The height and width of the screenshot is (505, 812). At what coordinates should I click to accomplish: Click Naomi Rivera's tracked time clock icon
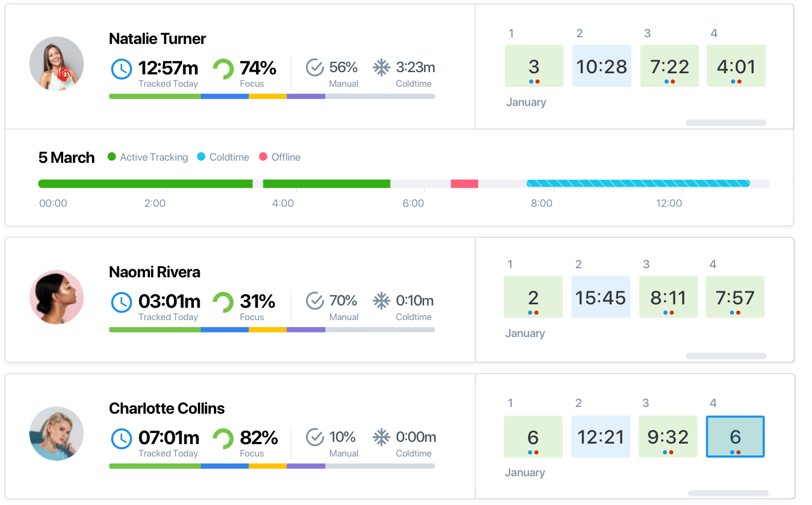tap(121, 303)
